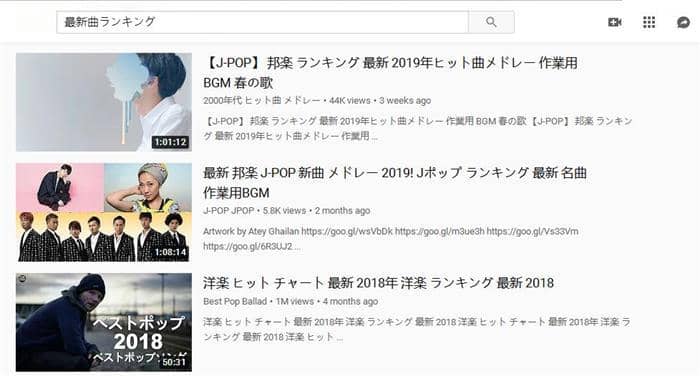
Task: Visit channel 2000年代 ヒット曲 メドレー
Action: (x=262, y=100)
